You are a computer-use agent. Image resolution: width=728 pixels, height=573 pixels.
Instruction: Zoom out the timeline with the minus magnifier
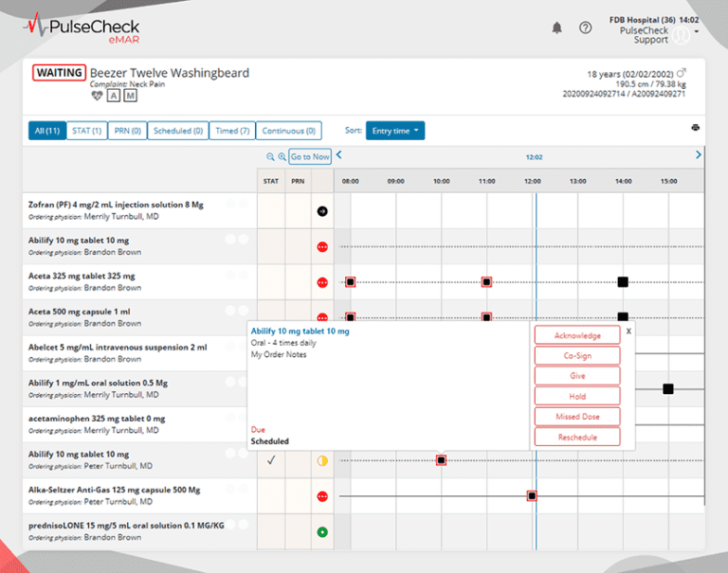[x=270, y=157]
